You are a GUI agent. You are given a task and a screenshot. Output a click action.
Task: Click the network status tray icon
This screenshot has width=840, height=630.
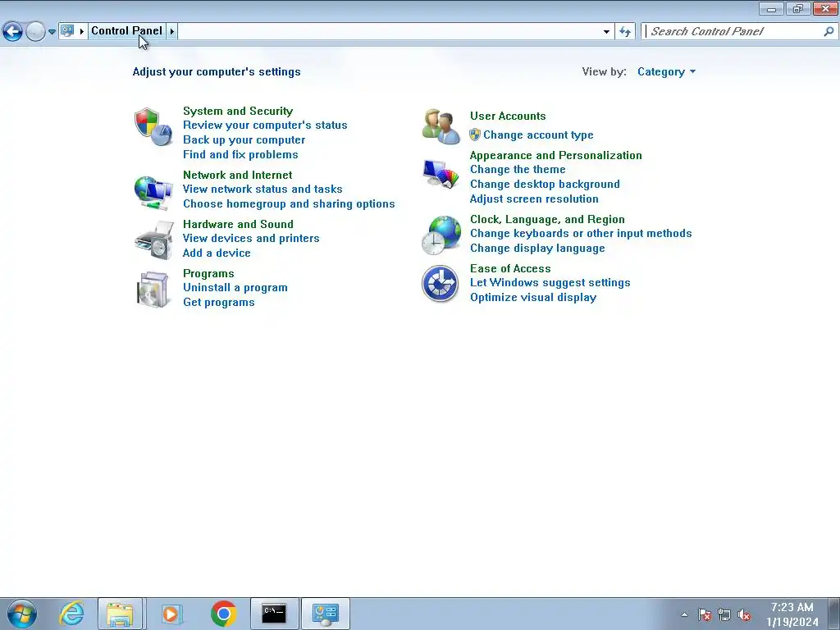coord(724,614)
